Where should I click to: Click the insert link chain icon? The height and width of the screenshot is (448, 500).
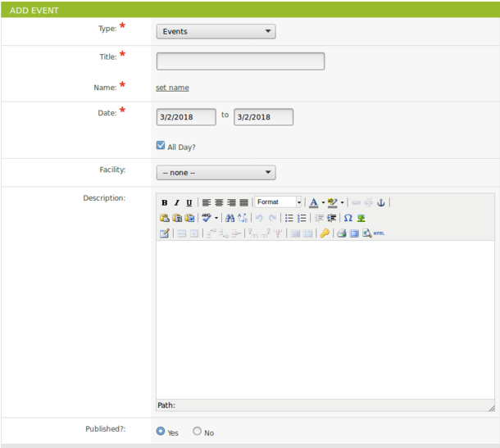[x=356, y=202]
